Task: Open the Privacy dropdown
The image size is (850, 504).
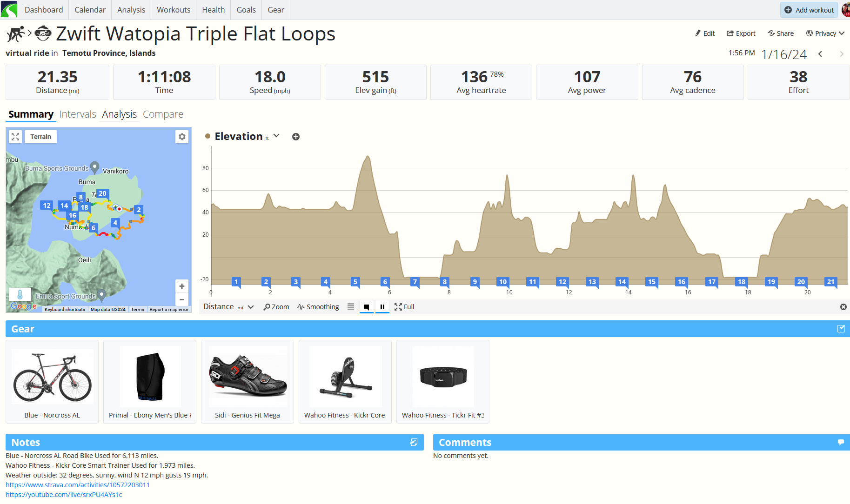Action: coord(825,33)
